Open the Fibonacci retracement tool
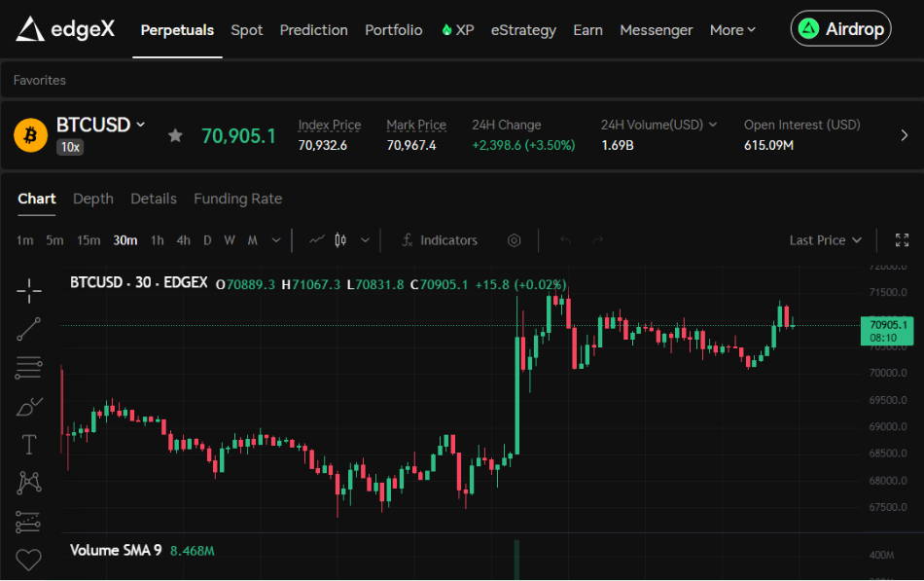Image resolution: width=924 pixels, height=581 pixels. pos(29,368)
